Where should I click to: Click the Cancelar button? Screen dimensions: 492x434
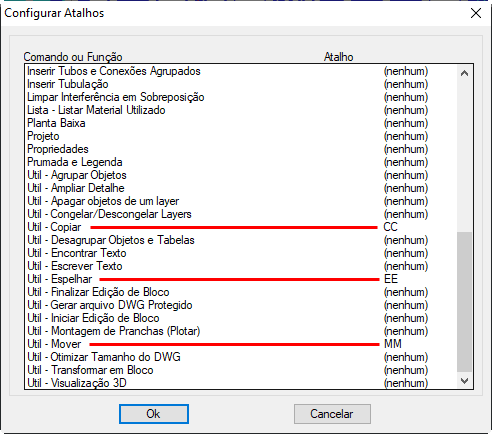coord(332,414)
